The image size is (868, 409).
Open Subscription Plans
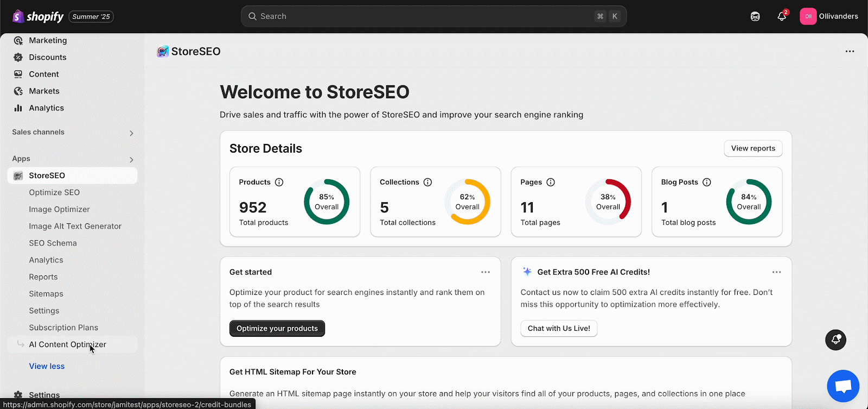tap(63, 328)
